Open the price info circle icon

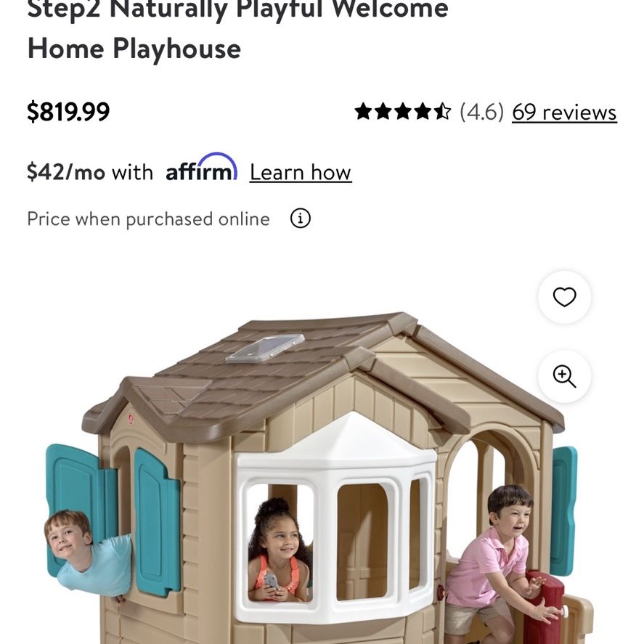pos(301,219)
